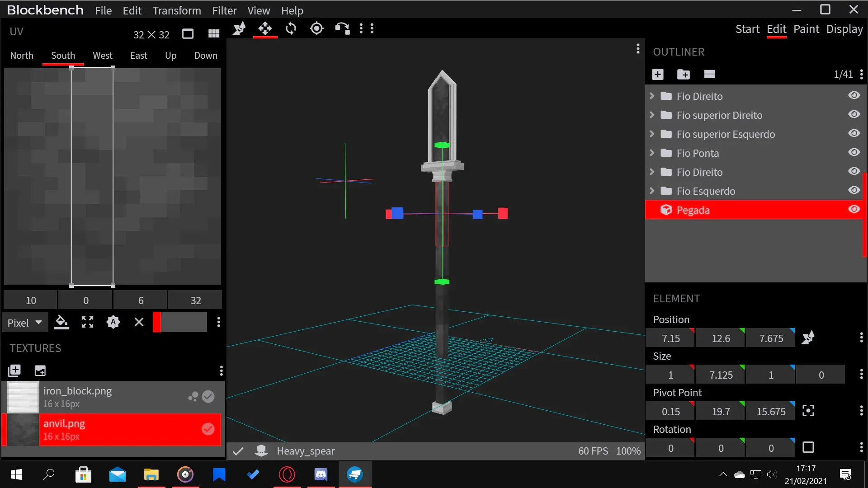Expand the Fio Ponta folder

point(652,153)
